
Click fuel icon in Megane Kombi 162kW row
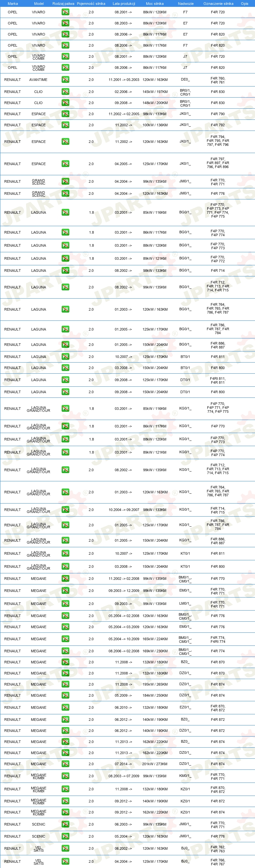(65, 812)
